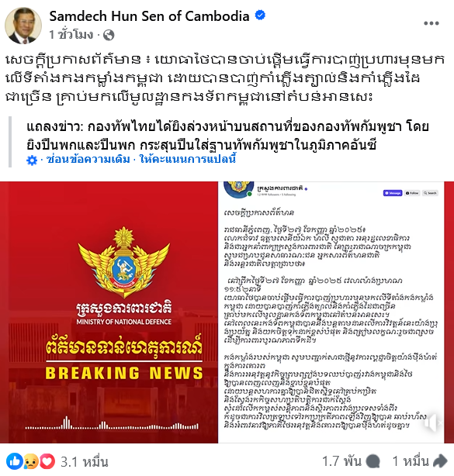Click the share arrow icon
This screenshot has width=454, height=476.
point(440,461)
